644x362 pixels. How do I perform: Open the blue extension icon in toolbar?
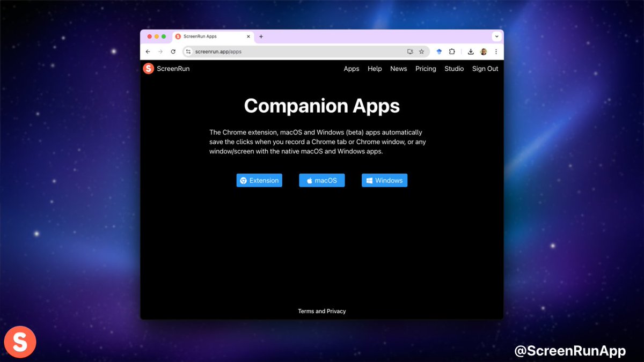coord(439,51)
